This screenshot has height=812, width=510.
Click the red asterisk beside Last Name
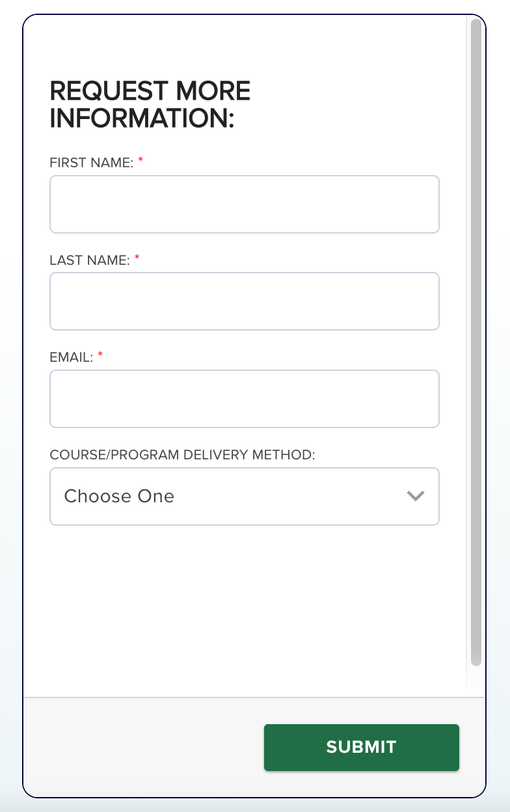137,258
